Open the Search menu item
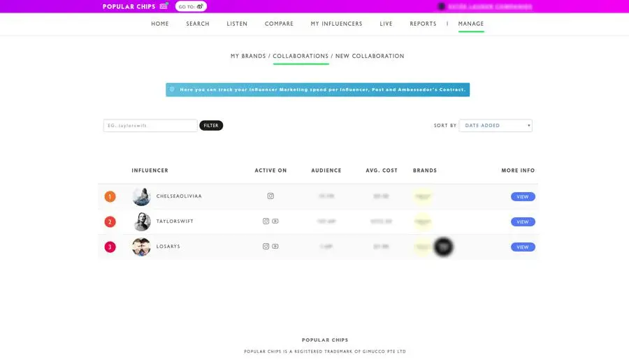Viewport: 629px width, 364px height. click(x=198, y=24)
